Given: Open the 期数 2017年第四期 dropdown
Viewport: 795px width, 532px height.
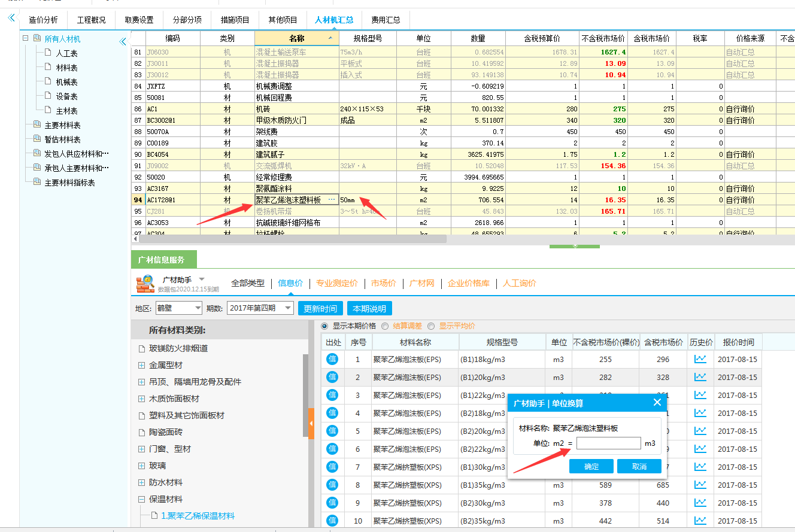Looking at the screenshot, I should coord(259,308).
